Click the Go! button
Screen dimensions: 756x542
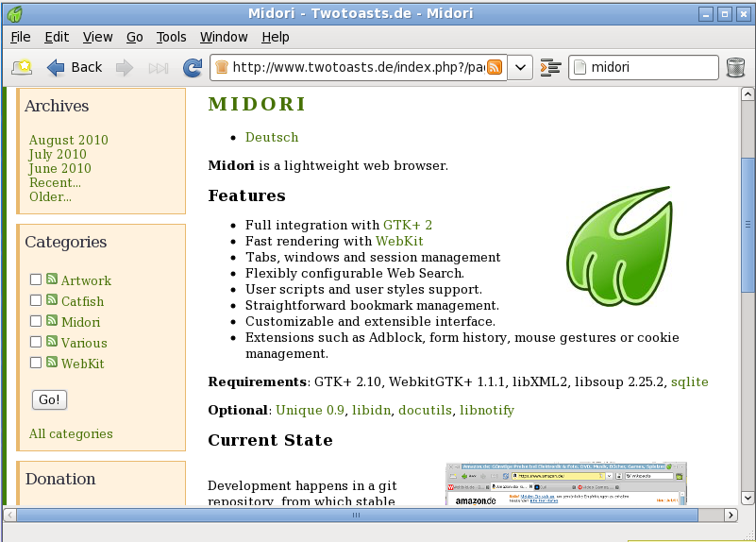49,399
